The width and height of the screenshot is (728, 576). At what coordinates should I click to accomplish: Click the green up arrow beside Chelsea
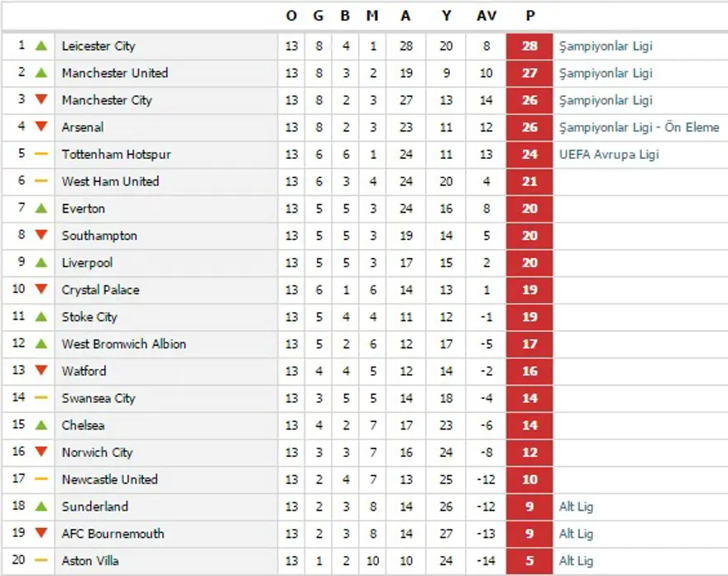click(x=41, y=425)
